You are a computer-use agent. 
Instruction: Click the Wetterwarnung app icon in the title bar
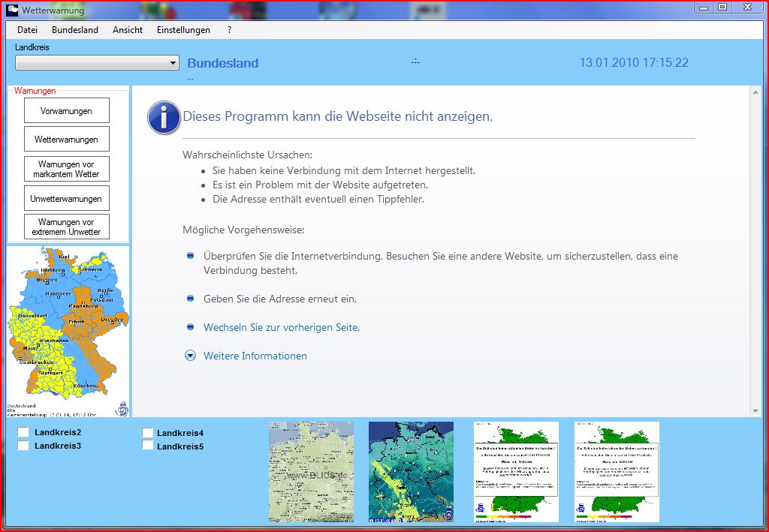pyautogui.click(x=12, y=11)
